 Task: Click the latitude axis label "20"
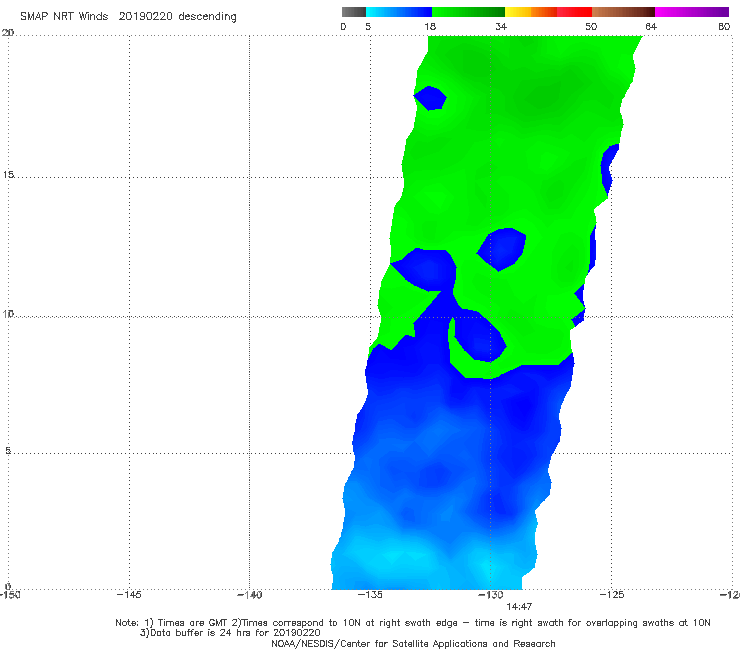[x=8, y=33]
